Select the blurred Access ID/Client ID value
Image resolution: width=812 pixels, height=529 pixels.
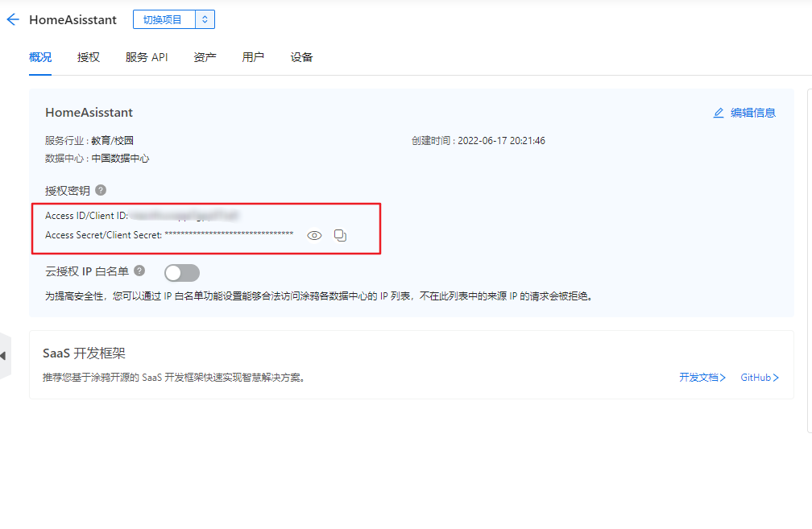(x=184, y=215)
